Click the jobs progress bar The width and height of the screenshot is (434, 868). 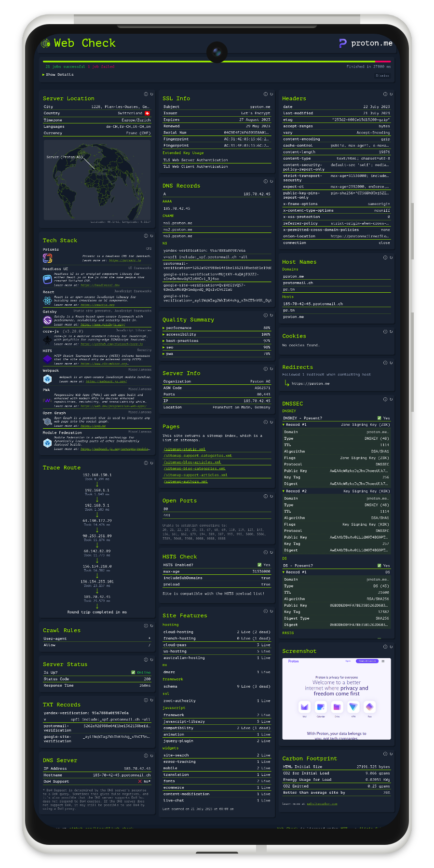pyautogui.click(x=217, y=62)
